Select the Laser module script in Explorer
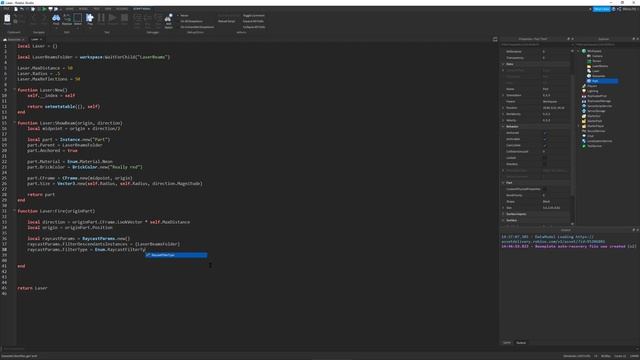The image size is (640, 360). coord(596,71)
